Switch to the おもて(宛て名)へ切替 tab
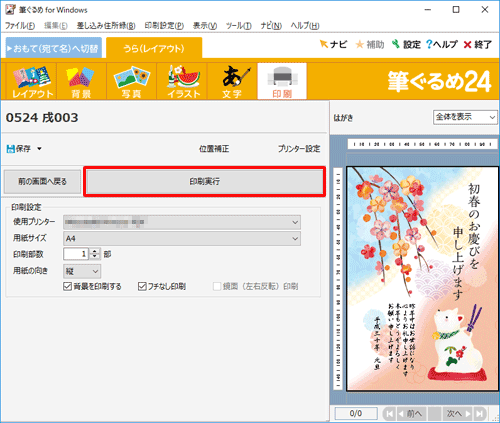This screenshot has height=423, width=500. (x=54, y=48)
